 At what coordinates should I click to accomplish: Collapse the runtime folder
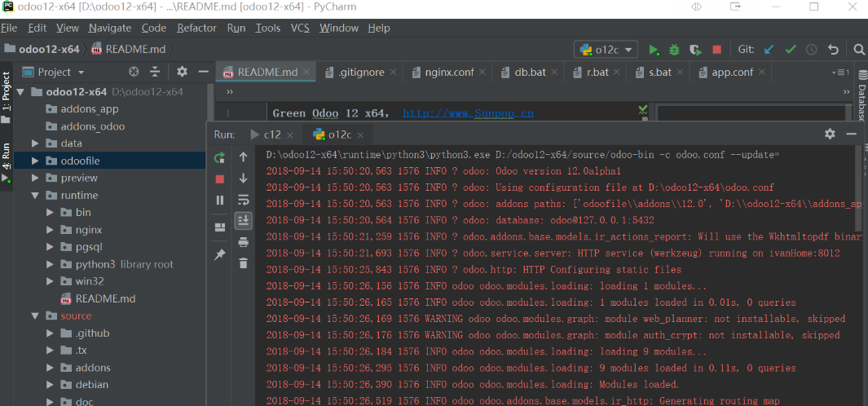(35, 196)
